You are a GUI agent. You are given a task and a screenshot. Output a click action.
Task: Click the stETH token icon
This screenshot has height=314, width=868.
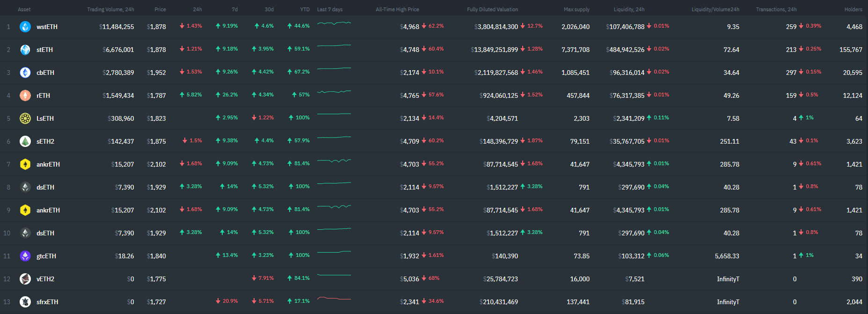click(25, 50)
